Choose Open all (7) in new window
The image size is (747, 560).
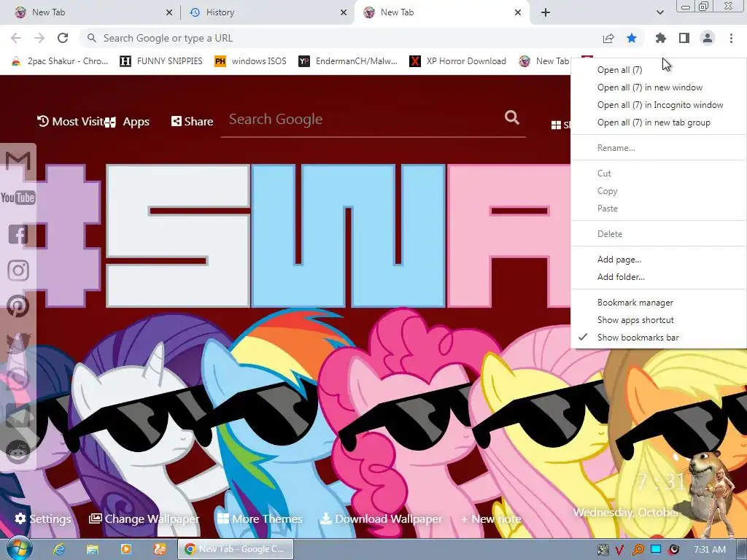click(x=659, y=87)
